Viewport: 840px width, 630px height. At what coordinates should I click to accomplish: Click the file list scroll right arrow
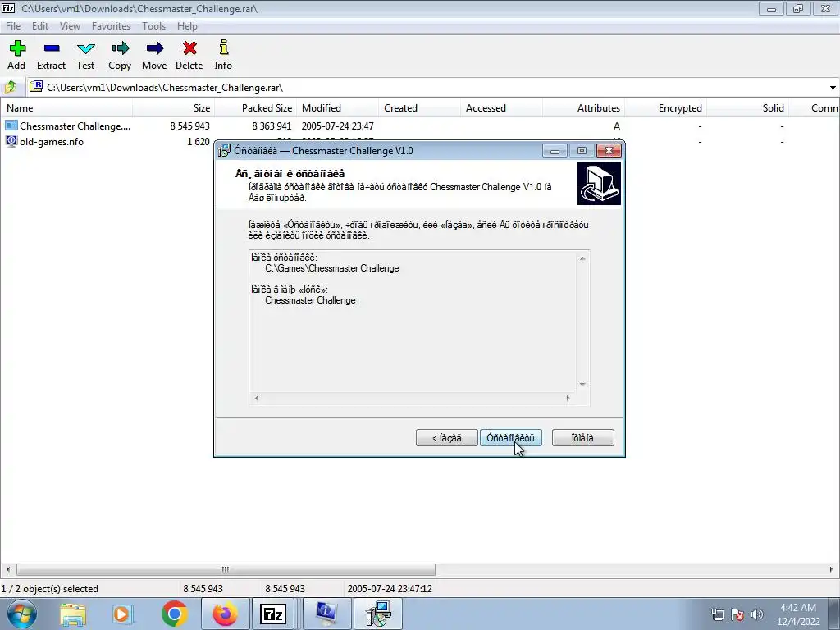(832, 569)
